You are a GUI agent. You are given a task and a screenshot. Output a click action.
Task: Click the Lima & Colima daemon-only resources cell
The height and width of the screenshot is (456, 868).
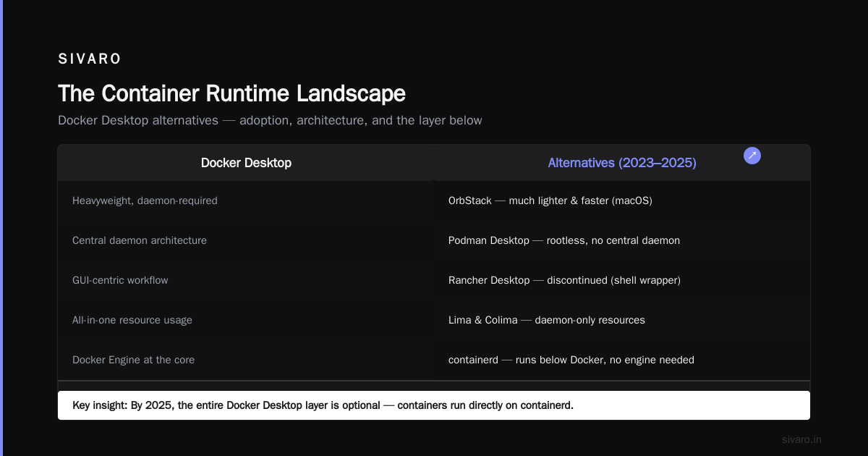(622, 320)
